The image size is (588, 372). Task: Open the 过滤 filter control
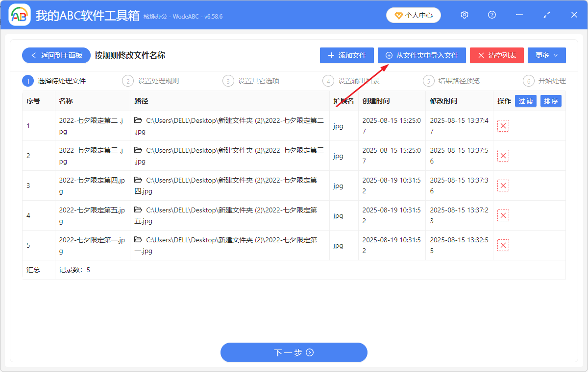click(525, 101)
